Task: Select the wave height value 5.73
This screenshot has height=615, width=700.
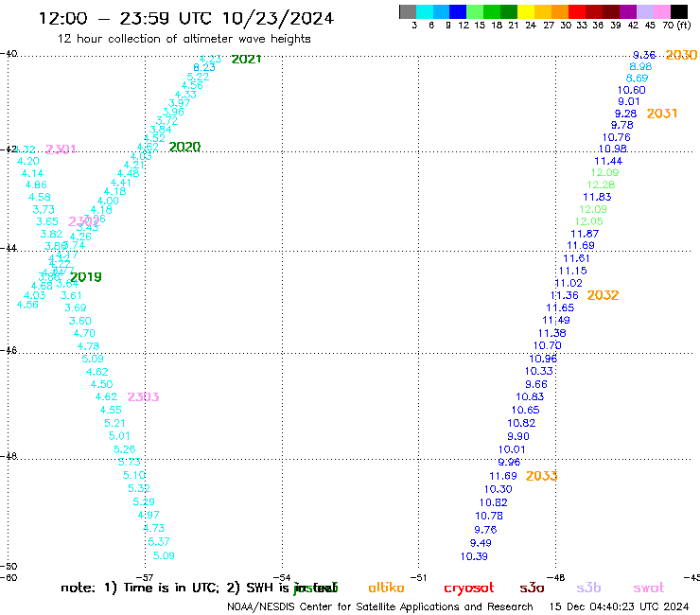Action: (x=130, y=463)
